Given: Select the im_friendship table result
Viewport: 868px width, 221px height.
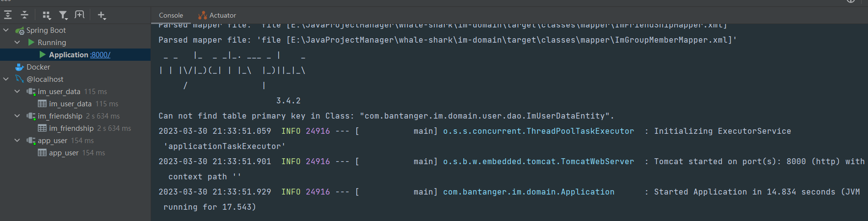Looking at the screenshot, I should (71, 128).
